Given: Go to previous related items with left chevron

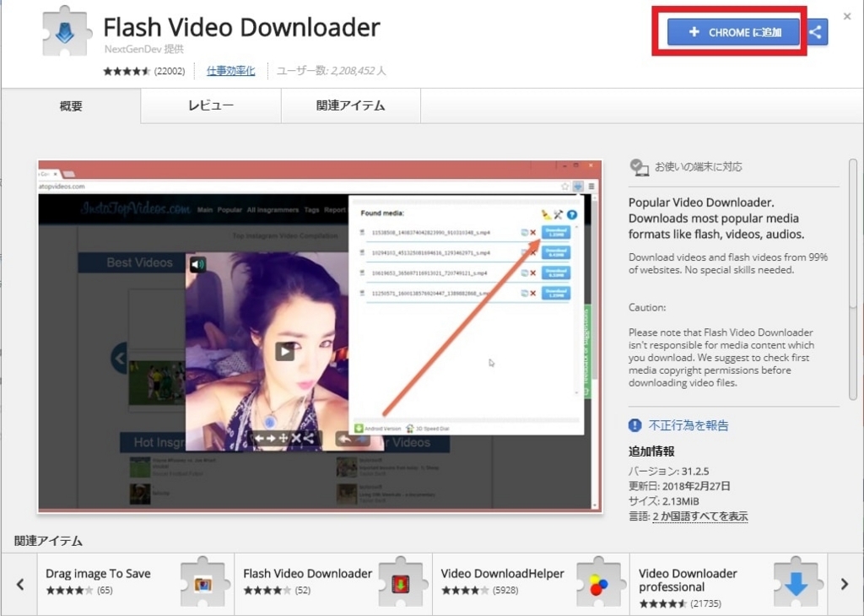Looking at the screenshot, I should pyautogui.click(x=20, y=584).
